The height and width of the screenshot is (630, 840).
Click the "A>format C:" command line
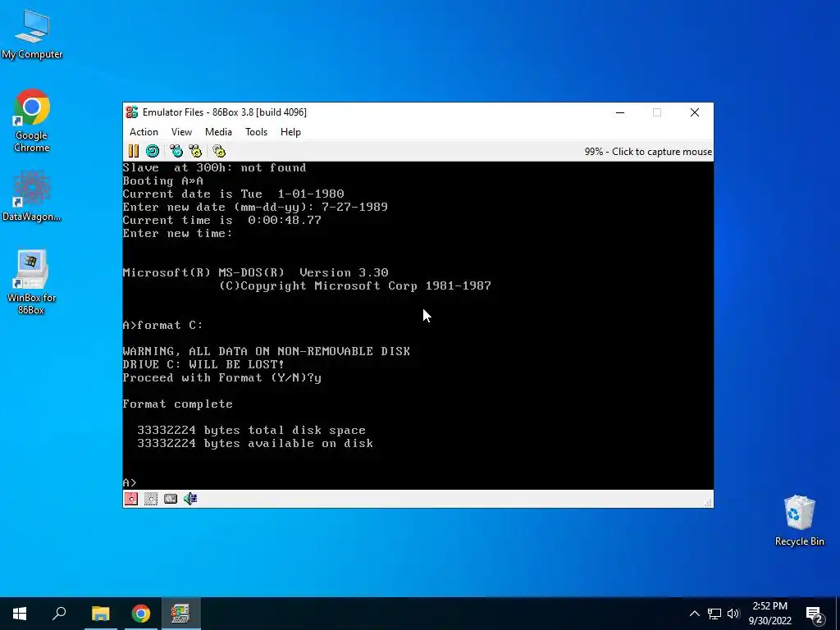[x=163, y=325]
